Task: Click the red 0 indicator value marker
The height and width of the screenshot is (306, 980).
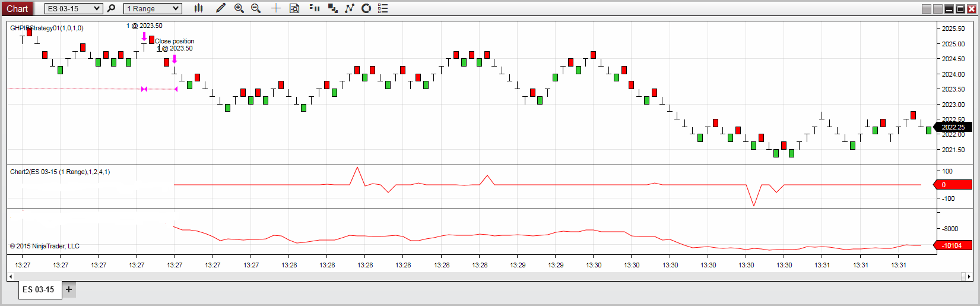Action: coord(953,185)
